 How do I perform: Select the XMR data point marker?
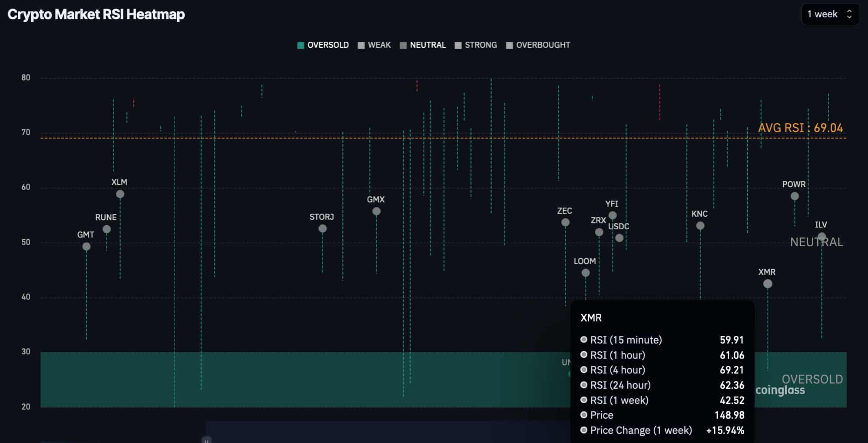[x=768, y=284]
